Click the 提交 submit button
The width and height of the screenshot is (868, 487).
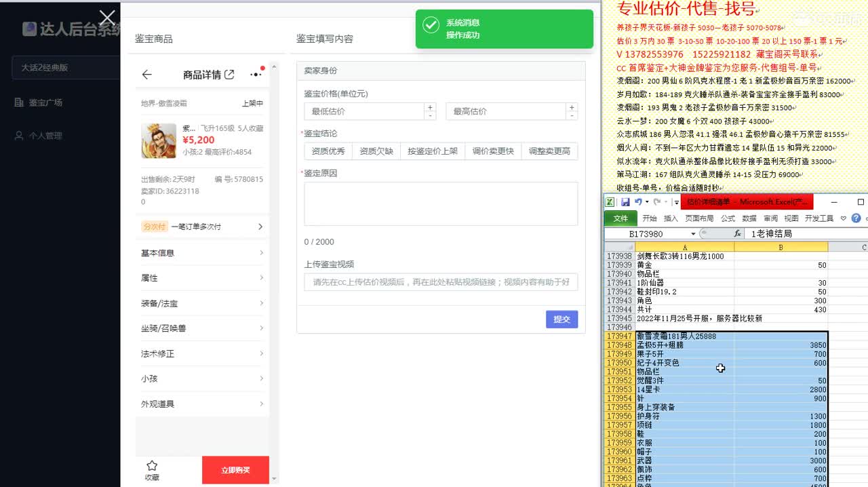pyautogui.click(x=561, y=319)
